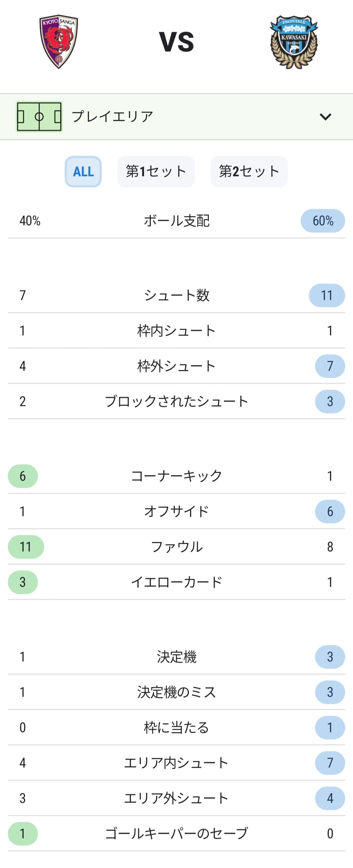Expand the プレイエリア section chevron
Image resolution: width=353 pixels, height=868 pixels.
(326, 117)
